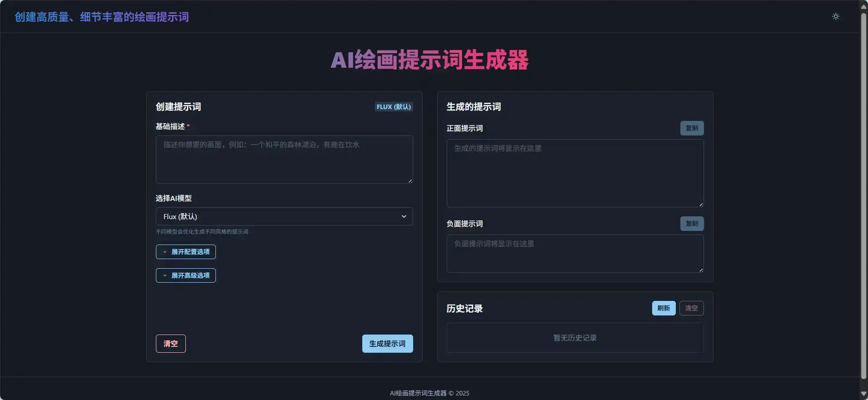
Task: Click the 基础描述 field label
Action: pos(170,126)
